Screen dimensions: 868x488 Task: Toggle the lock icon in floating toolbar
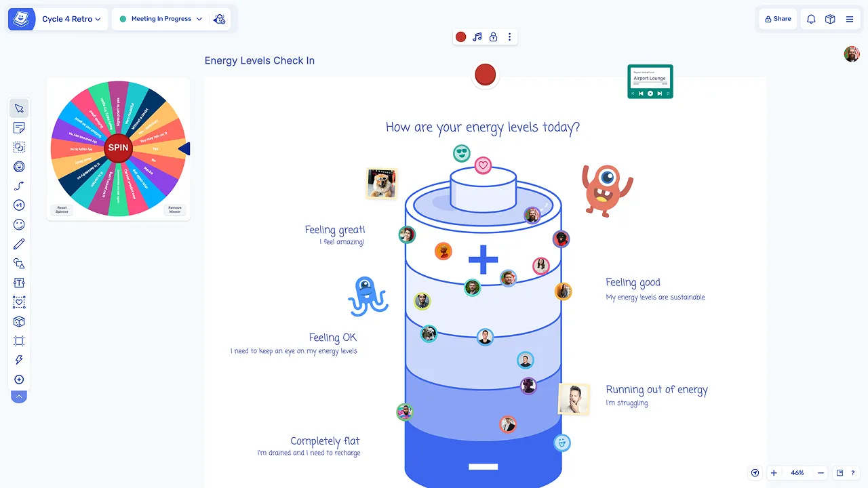tap(493, 37)
